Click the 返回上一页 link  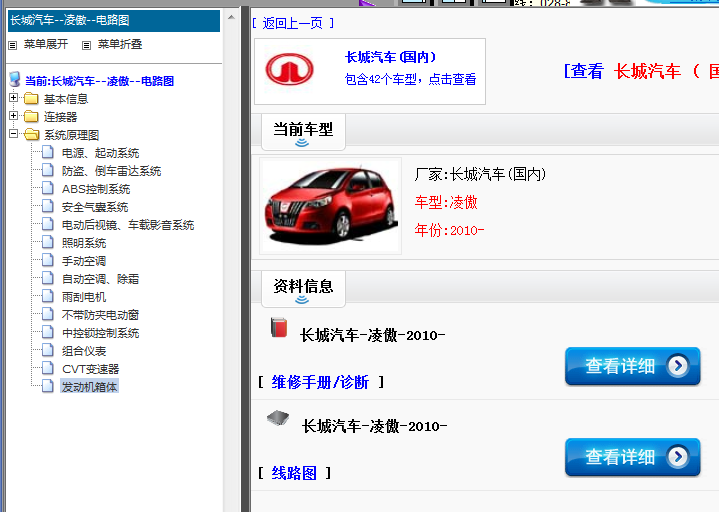click(292, 23)
